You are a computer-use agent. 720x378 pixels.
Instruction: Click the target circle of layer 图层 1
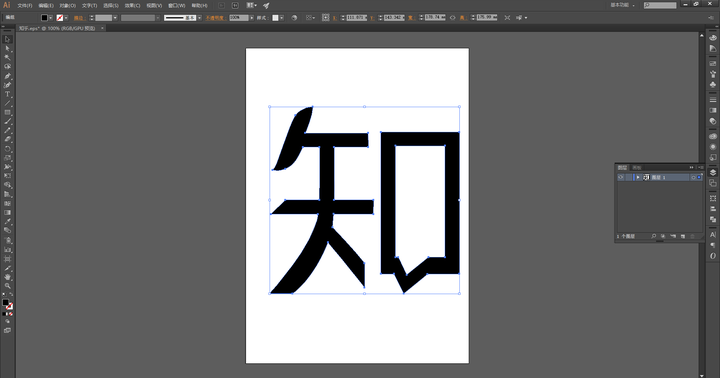click(693, 177)
